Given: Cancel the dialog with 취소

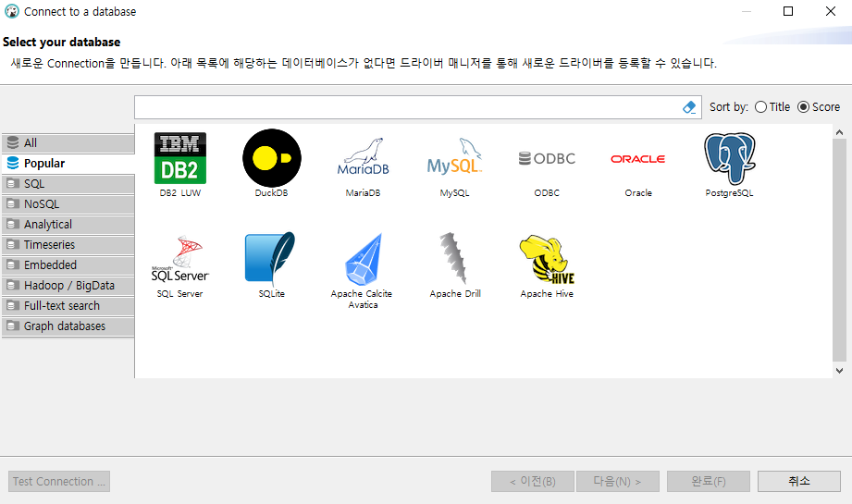Looking at the screenshot, I should point(799,481).
